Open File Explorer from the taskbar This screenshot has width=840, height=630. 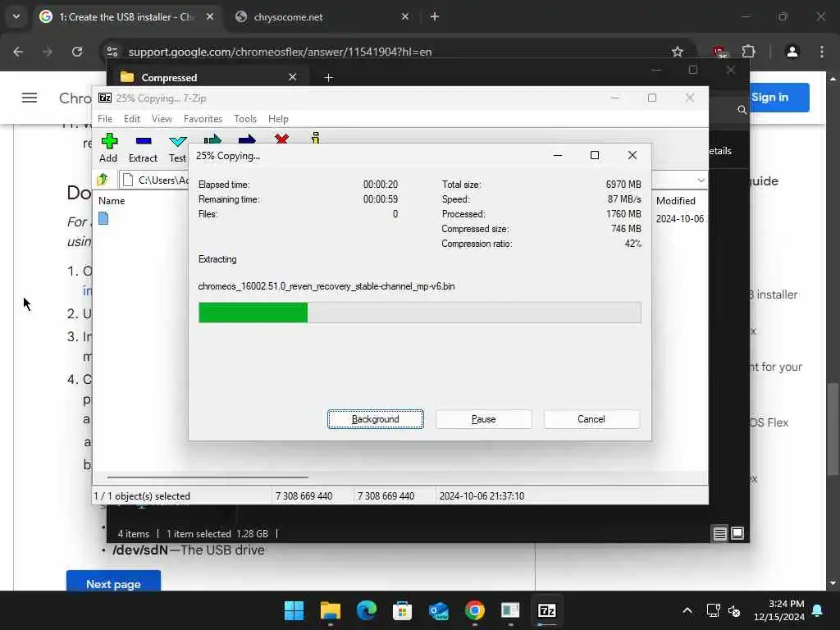point(330,610)
